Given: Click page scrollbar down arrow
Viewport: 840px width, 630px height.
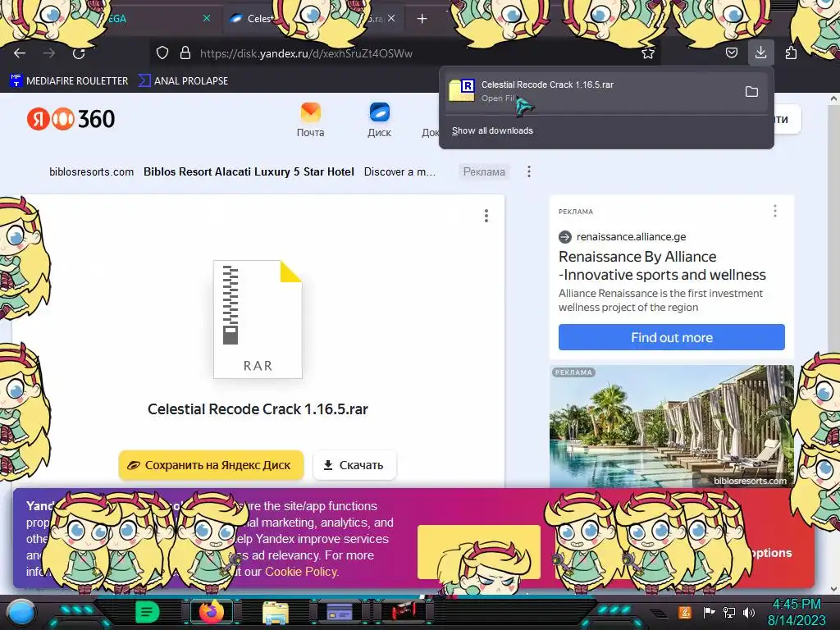Looking at the screenshot, I should tap(833, 589).
